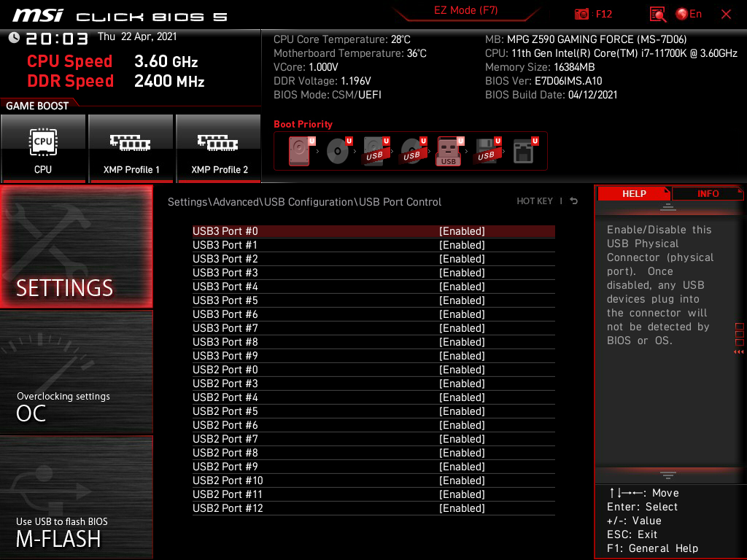Select the USB CD/DVD boot device icon
Screen dimensions: 747x560
[413, 151]
